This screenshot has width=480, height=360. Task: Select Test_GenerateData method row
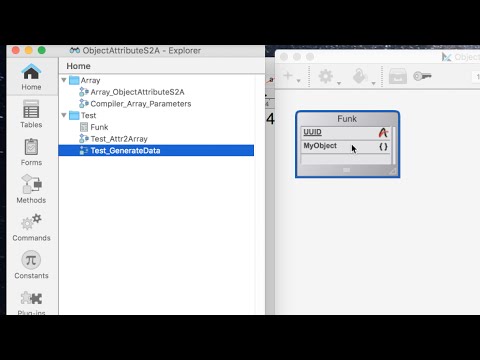tap(156, 150)
